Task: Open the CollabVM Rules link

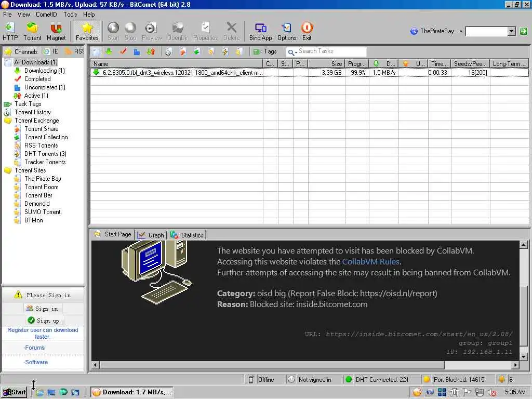Action: coord(371,262)
